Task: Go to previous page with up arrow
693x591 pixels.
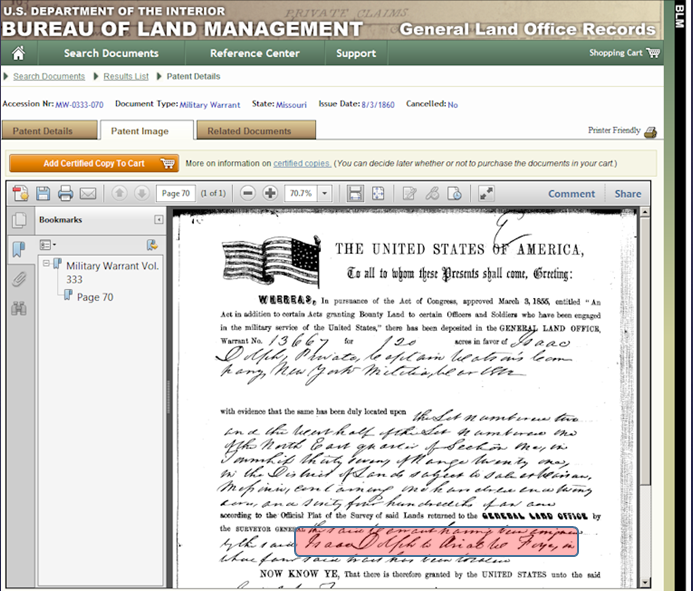Action: pos(119,193)
